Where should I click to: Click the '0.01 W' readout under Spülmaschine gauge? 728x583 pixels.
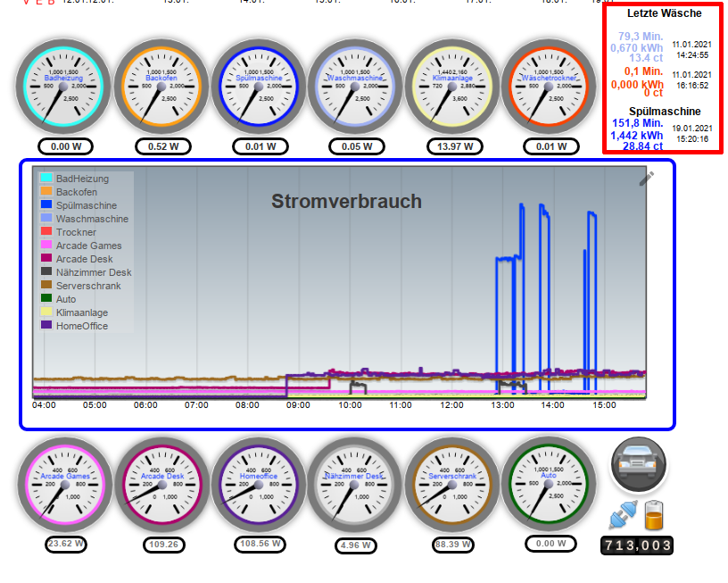(x=261, y=146)
